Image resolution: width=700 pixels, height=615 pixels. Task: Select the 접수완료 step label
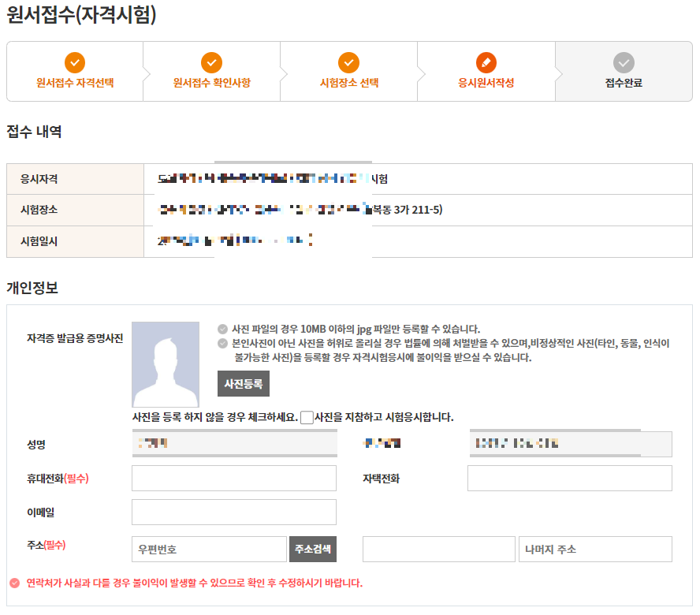tap(624, 80)
